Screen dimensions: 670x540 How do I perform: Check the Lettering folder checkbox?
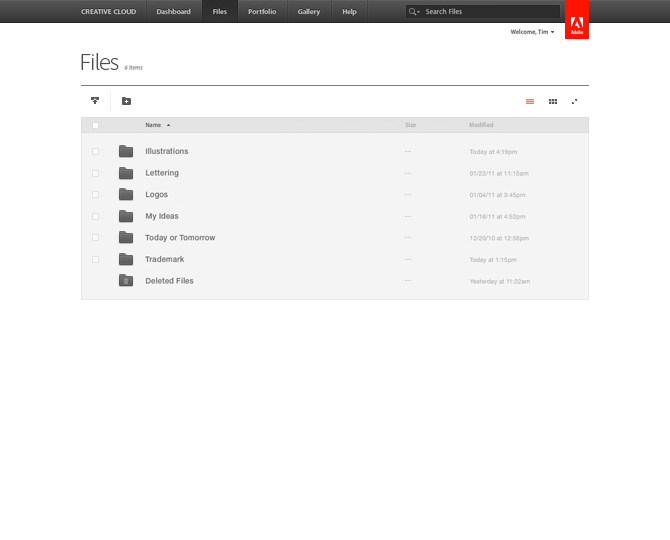coord(96,173)
